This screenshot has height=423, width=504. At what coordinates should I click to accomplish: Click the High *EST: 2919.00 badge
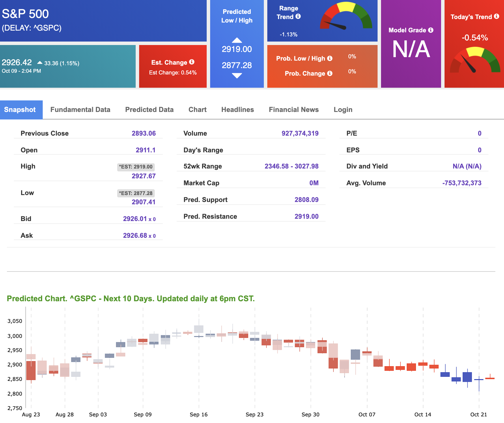click(x=136, y=167)
